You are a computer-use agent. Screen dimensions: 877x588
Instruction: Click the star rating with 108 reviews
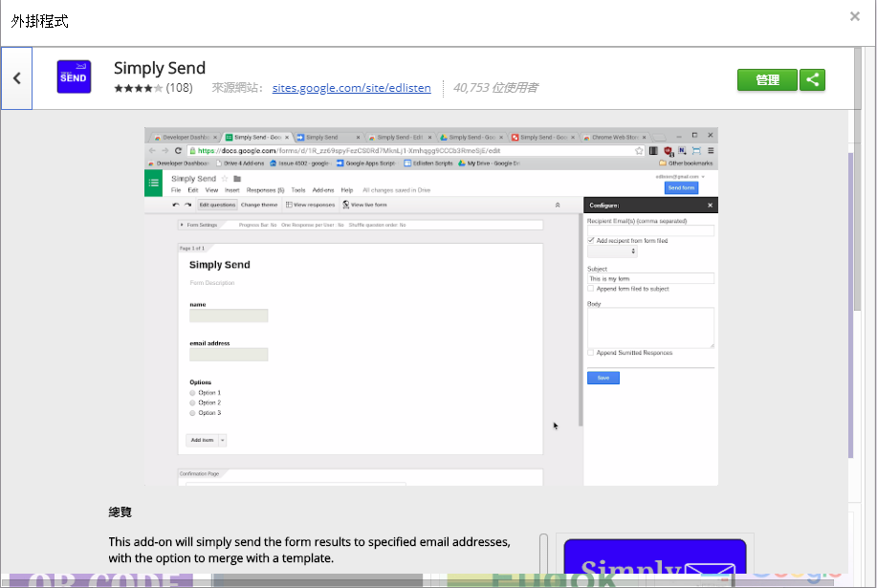point(153,88)
